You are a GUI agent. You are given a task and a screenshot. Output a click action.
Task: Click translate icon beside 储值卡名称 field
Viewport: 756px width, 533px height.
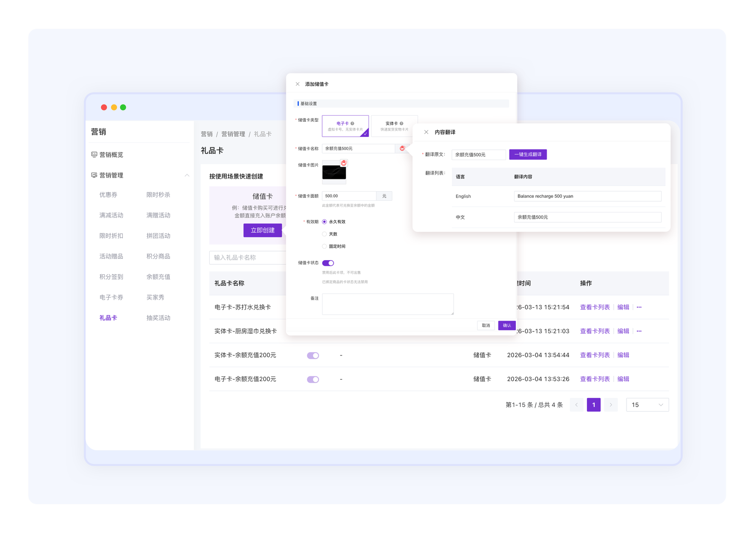(402, 148)
